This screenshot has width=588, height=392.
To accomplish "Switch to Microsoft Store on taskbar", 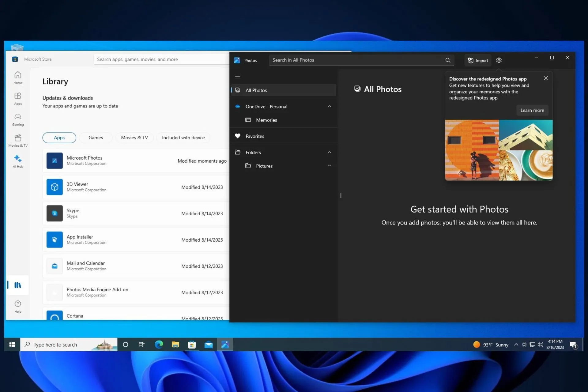I will point(192,345).
